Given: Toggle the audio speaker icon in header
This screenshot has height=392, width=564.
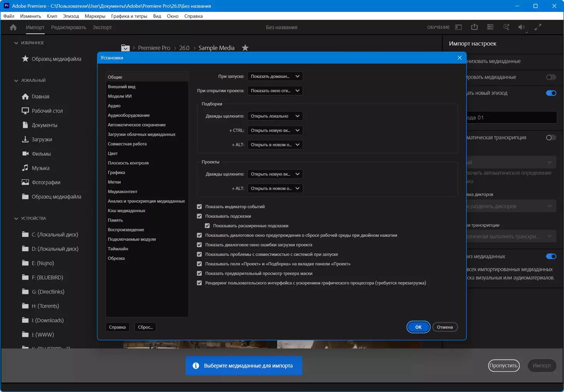Looking at the screenshot, I should (x=521, y=27).
